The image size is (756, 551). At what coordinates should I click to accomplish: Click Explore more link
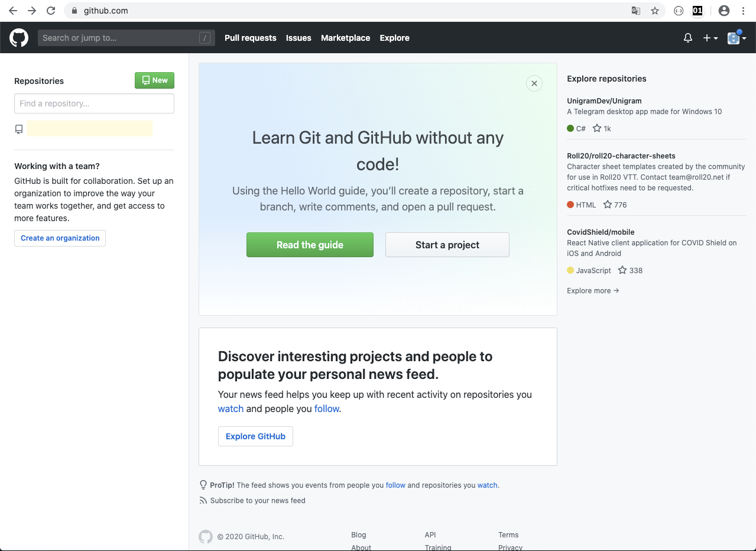593,291
